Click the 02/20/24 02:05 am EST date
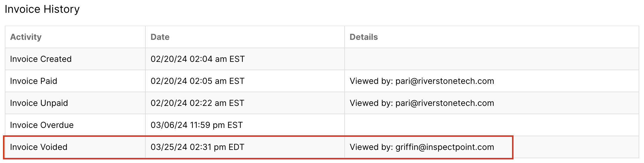The height and width of the screenshot is (163, 644). [197, 81]
